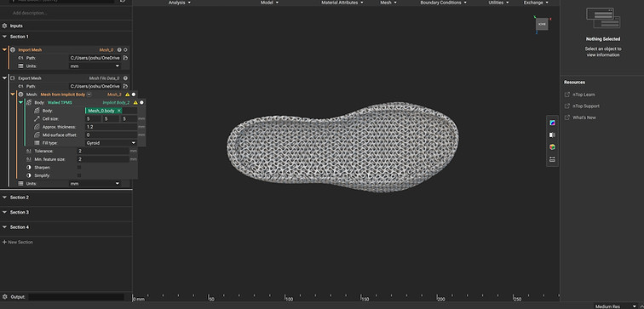Click the Output input field
The image size is (644, 309).
tap(76, 297)
